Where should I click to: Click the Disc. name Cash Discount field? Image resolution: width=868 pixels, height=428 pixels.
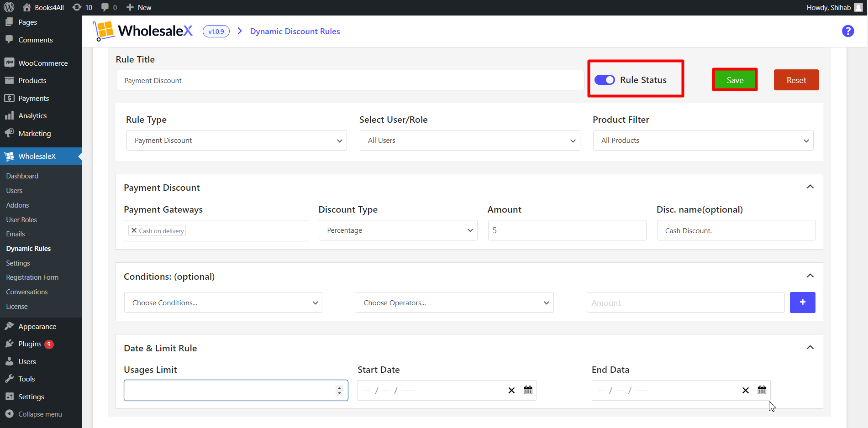point(736,230)
